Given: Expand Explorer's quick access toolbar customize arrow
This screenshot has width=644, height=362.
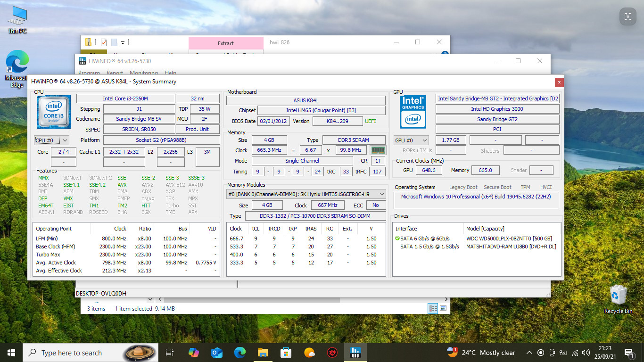Looking at the screenshot, I should [x=123, y=43].
